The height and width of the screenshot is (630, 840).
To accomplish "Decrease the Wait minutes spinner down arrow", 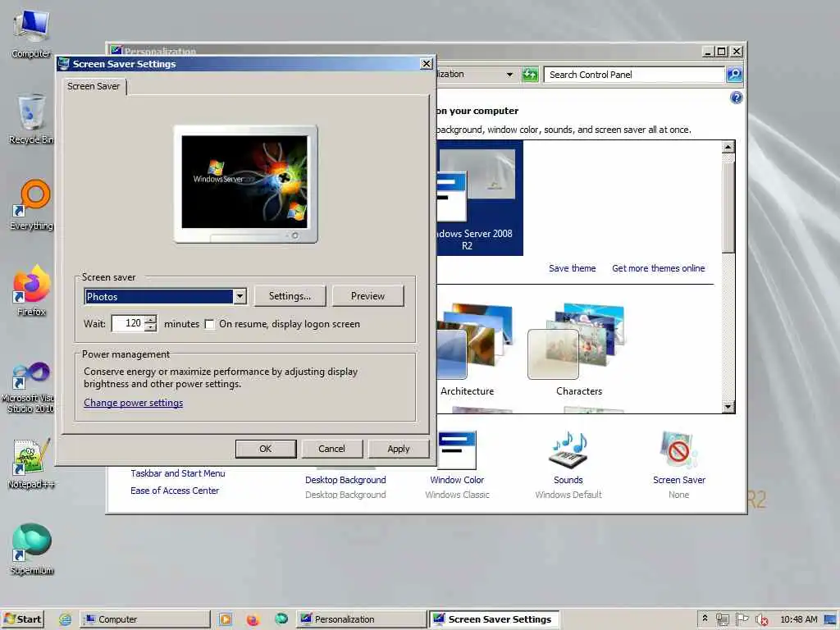I will pyautogui.click(x=151, y=327).
